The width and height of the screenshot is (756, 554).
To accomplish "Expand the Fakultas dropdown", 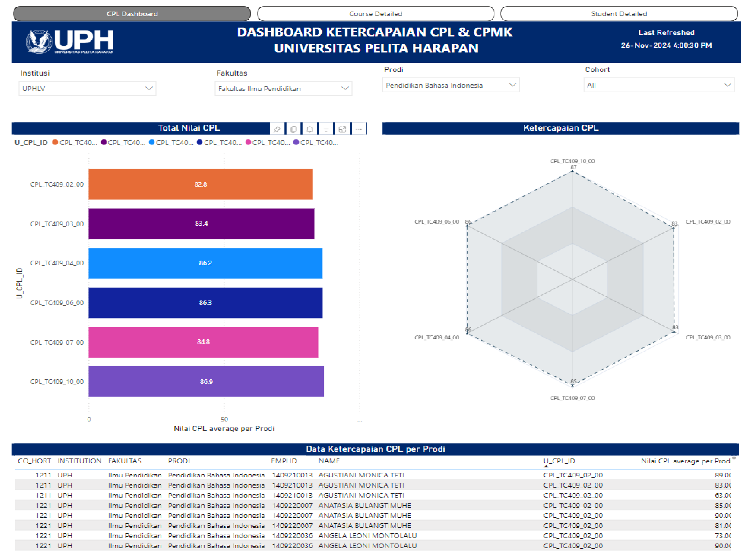I will tap(284, 88).
